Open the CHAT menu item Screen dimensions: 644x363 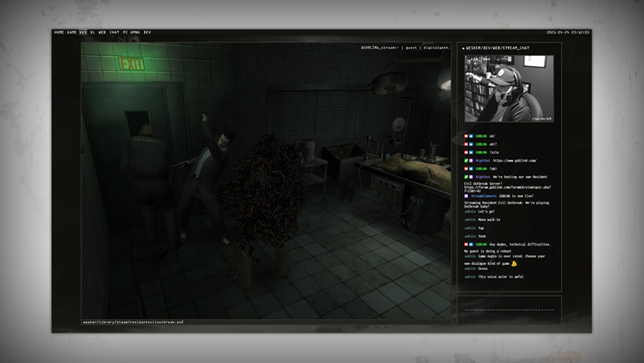point(114,32)
